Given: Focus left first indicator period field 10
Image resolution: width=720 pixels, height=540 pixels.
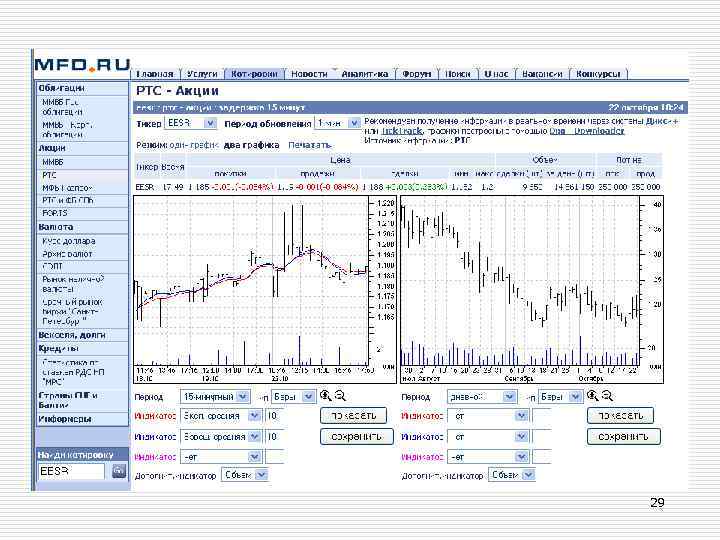Looking at the screenshot, I should point(274,416).
